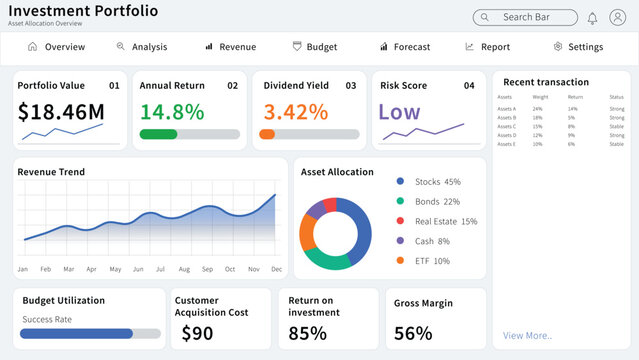Click the Assets C transaction row
Image resolution: width=639 pixels, height=360 pixels.
(561, 126)
